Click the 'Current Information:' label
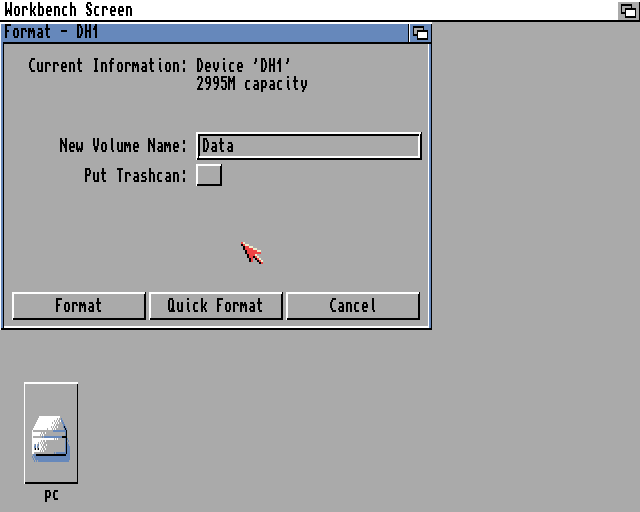The image size is (640, 512). 107,65
